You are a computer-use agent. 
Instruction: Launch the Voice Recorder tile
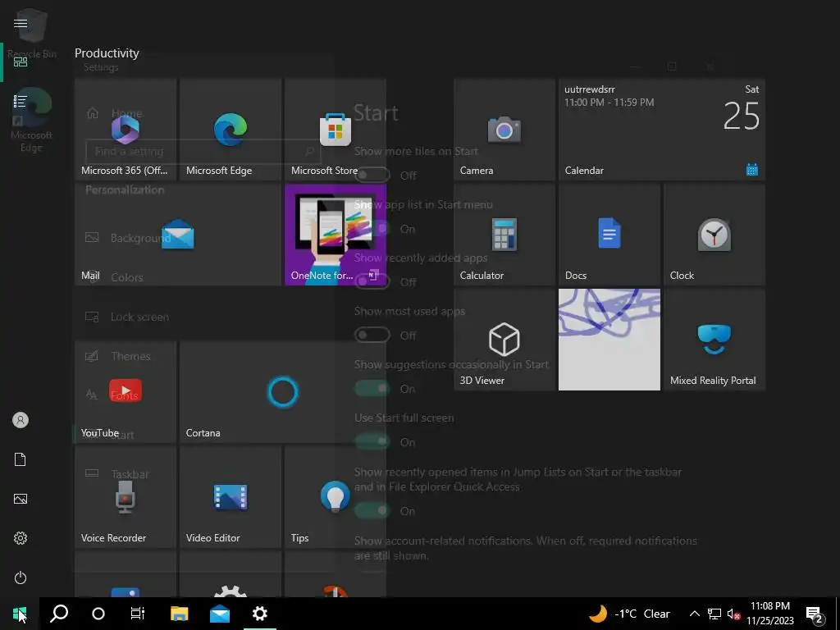click(x=126, y=496)
